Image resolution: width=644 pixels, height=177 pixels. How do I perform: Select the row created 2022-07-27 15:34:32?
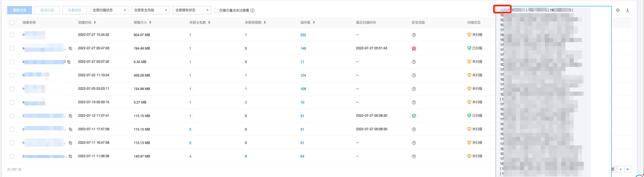12,35
